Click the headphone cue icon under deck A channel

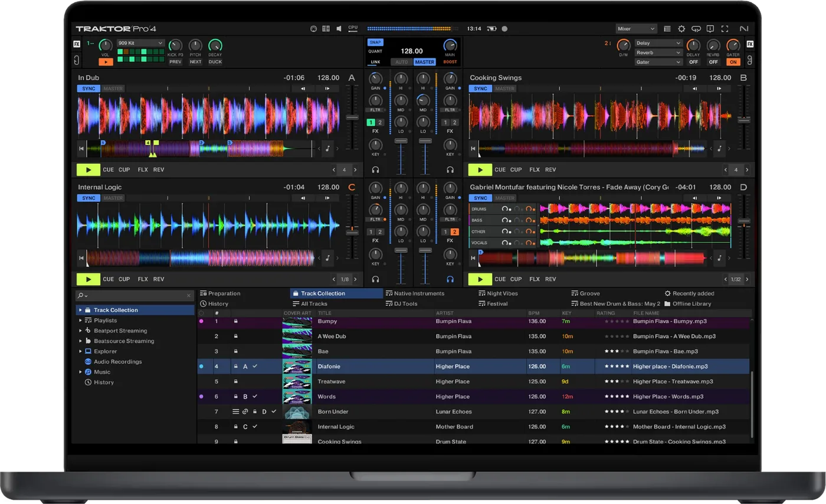point(376,170)
